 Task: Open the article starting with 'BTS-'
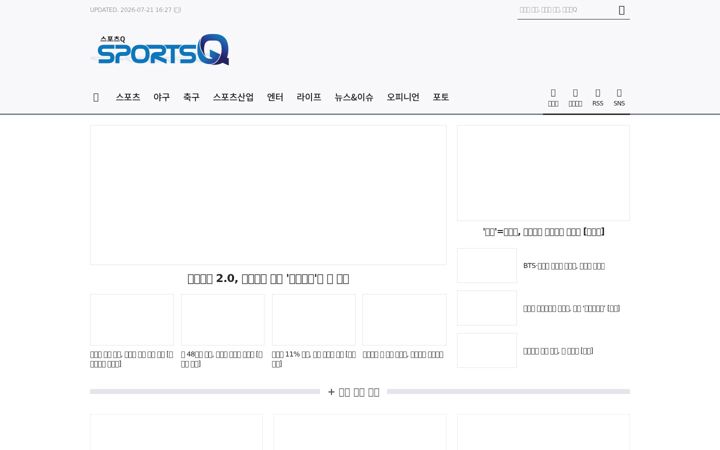(564, 266)
